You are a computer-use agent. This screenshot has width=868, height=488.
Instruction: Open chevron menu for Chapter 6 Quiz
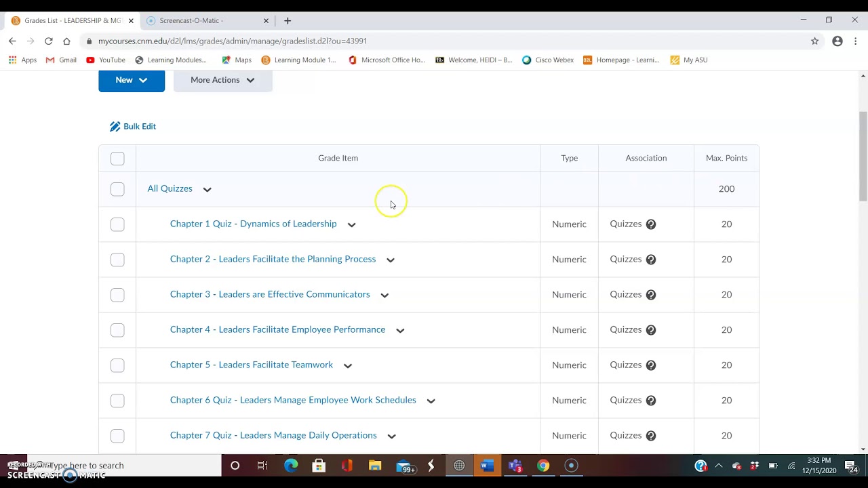431,401
